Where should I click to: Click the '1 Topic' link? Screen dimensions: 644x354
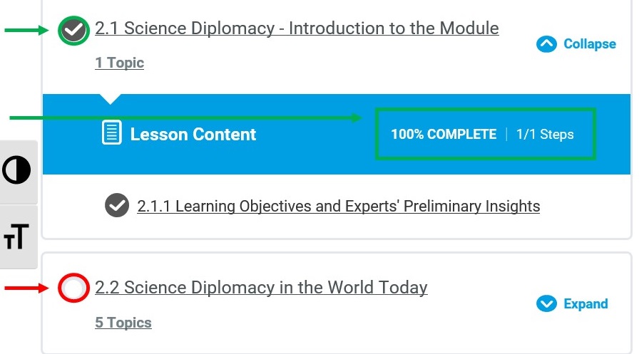click(120, 63)
